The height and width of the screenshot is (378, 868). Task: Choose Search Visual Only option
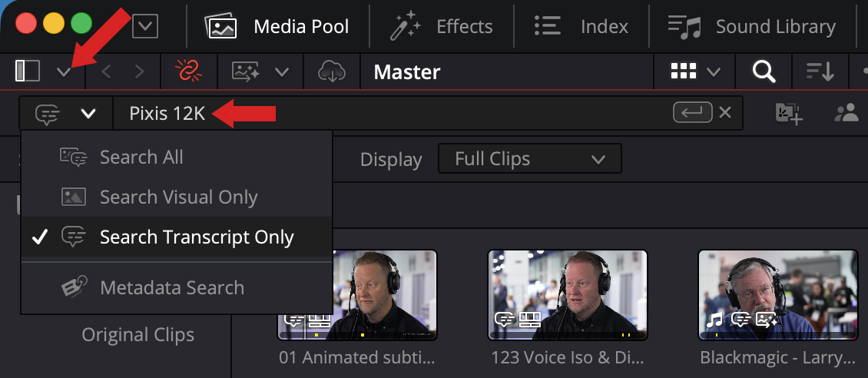point(177,197)
